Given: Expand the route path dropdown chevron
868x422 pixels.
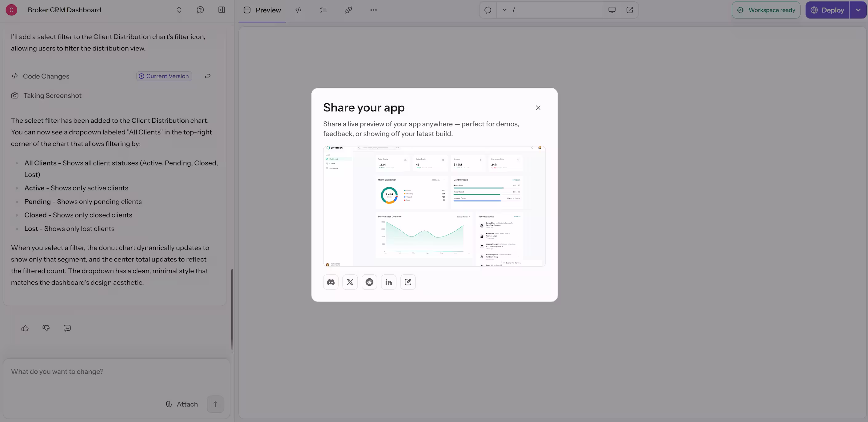Looking at the screenshot, I should pos(504,10).
